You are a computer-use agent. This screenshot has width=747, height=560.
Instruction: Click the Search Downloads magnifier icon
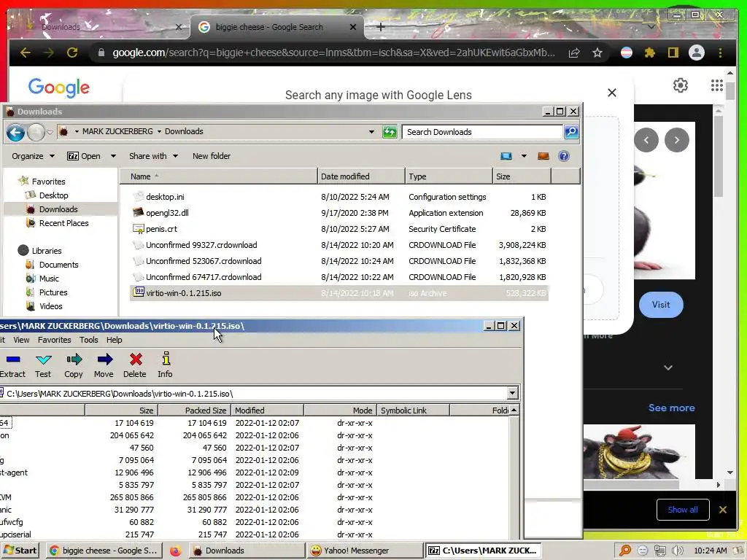point(571,132)
